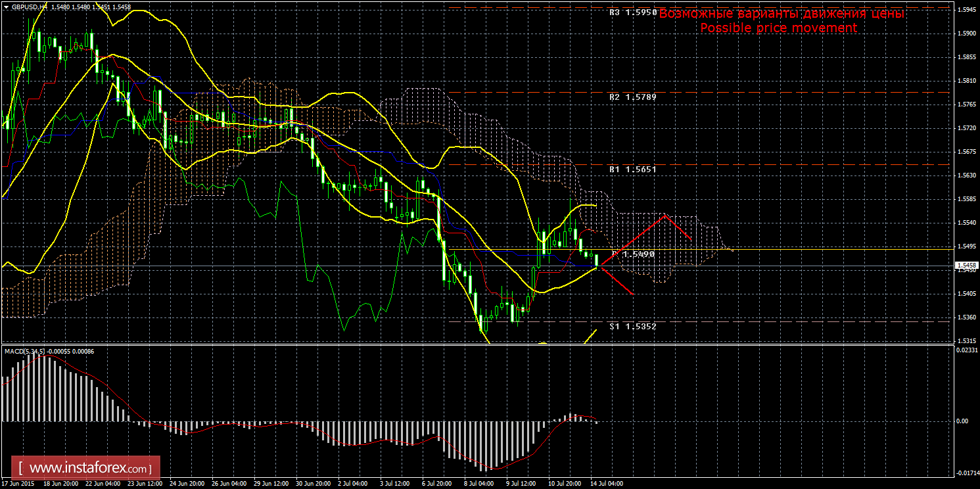Viewport: 980px width, 489px height.
Task: Click the MACD 0.00 scale value
Action: tap(961, 421)
